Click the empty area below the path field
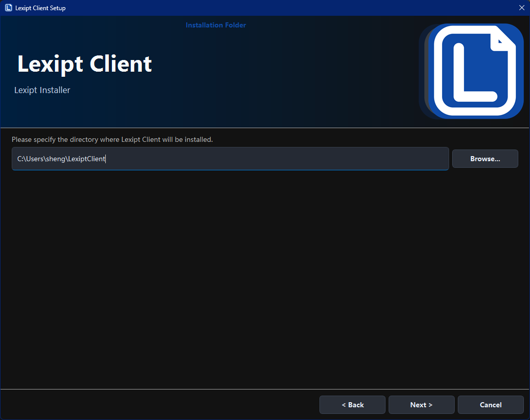 (x=254, y=275)
